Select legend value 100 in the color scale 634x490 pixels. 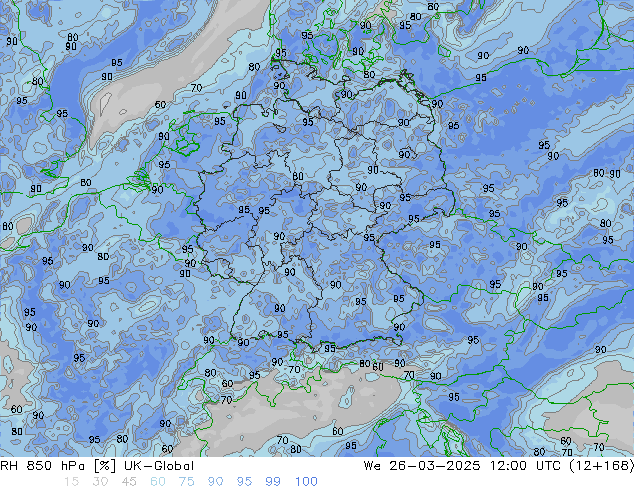(306, 482)
